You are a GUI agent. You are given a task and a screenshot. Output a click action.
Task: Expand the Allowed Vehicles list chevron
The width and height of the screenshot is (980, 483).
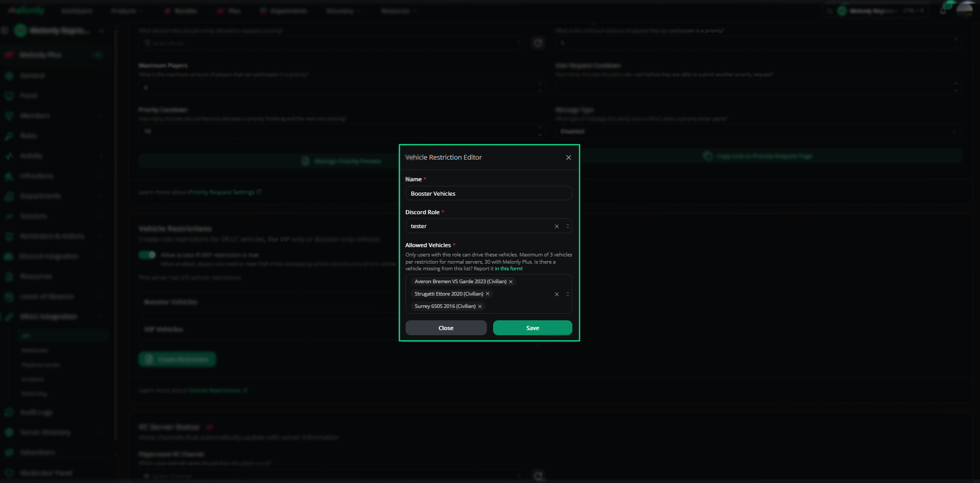pyautogui.click(x=568, y=295)
